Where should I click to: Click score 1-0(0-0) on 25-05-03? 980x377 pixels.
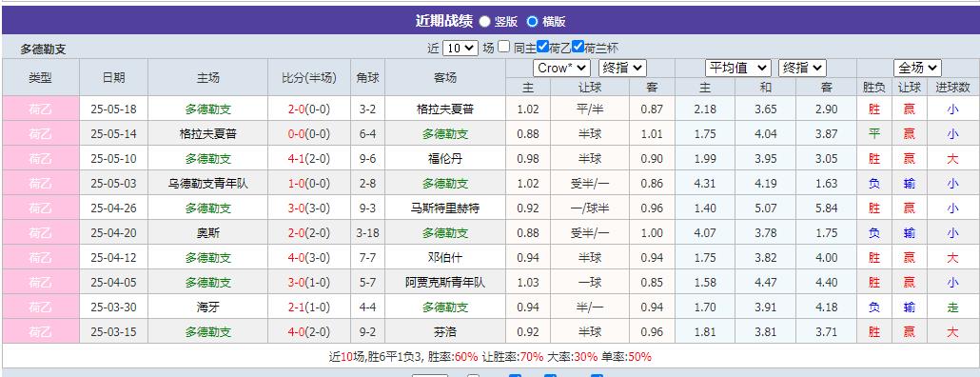tap(309, 183)
